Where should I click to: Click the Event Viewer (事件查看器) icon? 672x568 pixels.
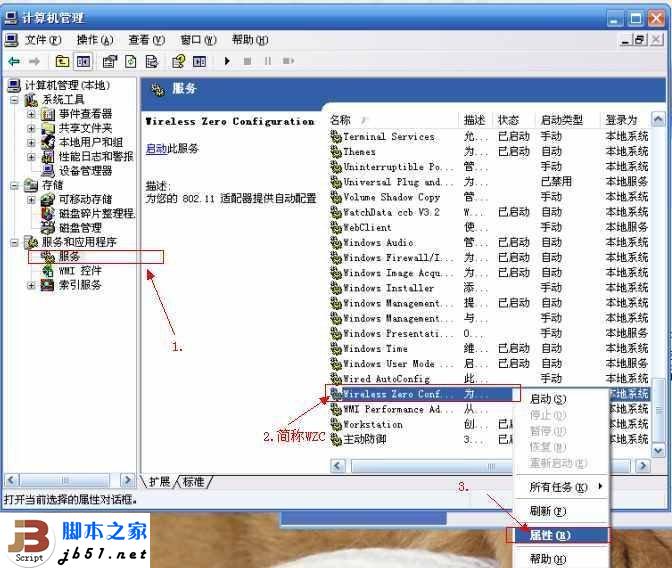coord(48,114)
